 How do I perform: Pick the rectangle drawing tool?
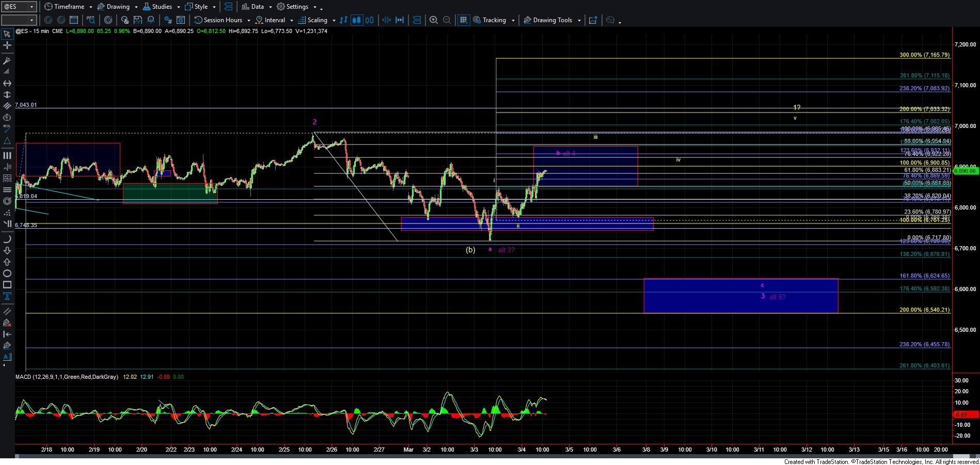(x=7, y=285)
